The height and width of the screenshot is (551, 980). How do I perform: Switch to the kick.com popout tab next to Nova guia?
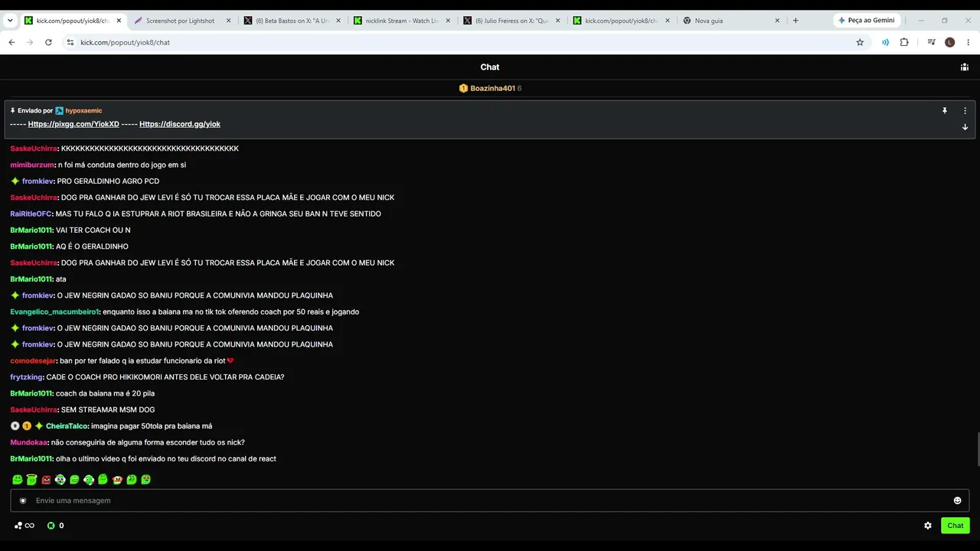click(622, 21)
